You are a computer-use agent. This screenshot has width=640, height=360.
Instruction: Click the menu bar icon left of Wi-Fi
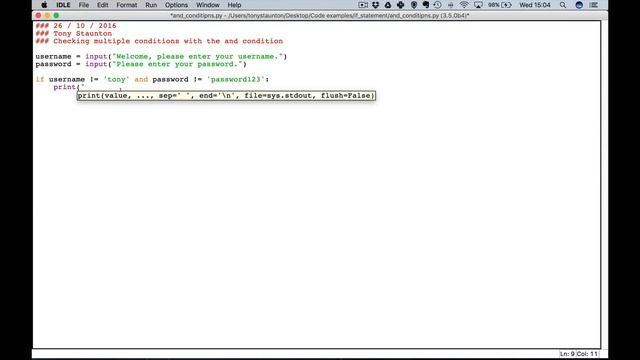coord(451,5)
